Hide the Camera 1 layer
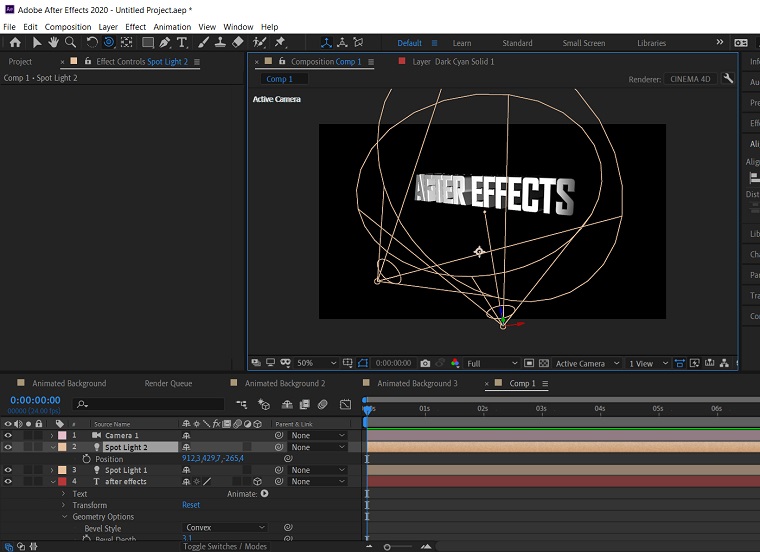The height and width of the screenshot is (552, 760). [x=8, y=436]
